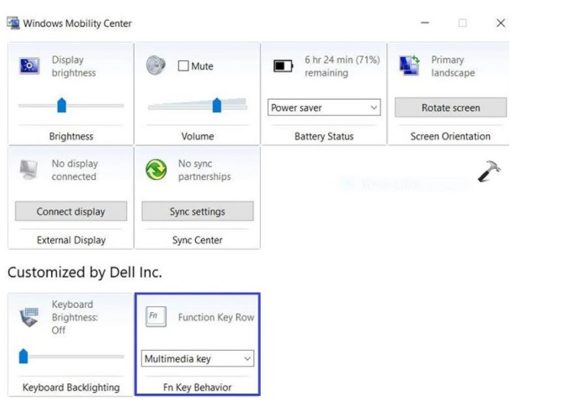The image size is (573, 400).
Task: Click the "Primary landscape" text
Action: click(453, 66)
